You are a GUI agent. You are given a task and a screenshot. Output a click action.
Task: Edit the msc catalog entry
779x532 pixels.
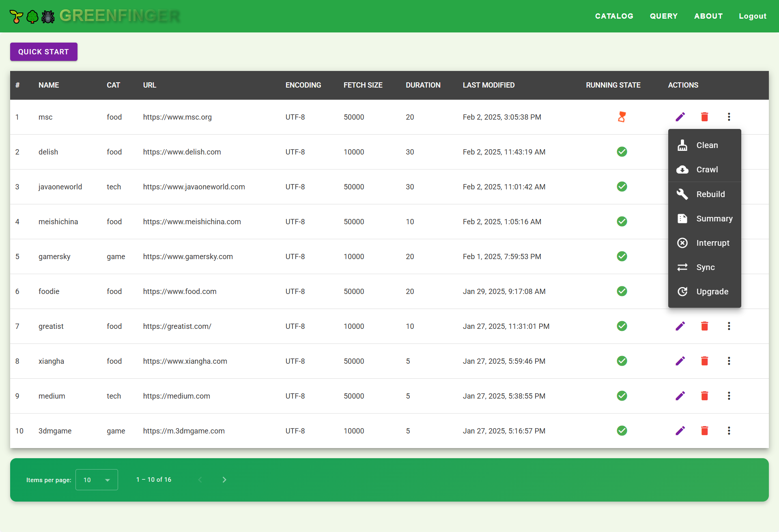click(x=680, y=117)
